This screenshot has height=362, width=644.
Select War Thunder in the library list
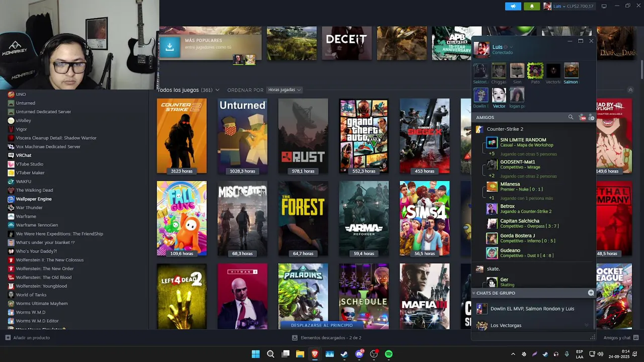[29, 208]
